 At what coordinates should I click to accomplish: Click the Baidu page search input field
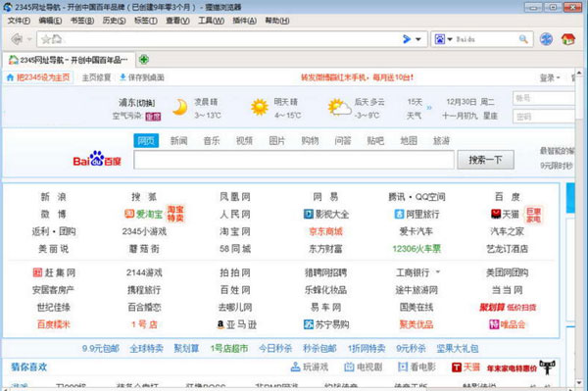click(x=294, y=160)
